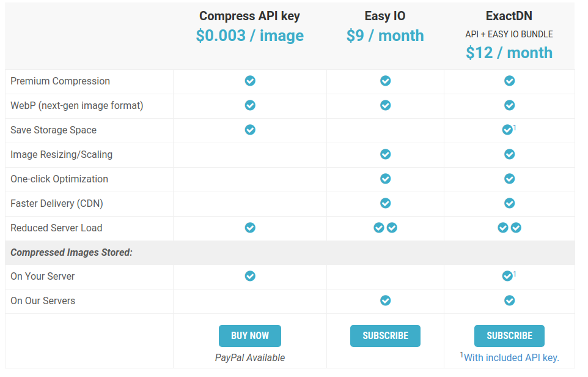This screenshot has height=377, width=588.
Task: Click the 'Compressed Images Stored:' section row
Action: coord(290,252)
